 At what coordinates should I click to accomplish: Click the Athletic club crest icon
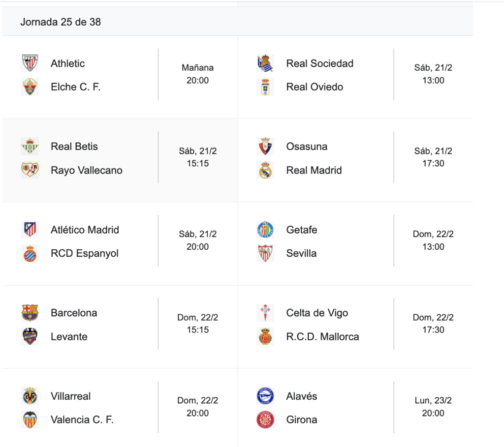[30, 63]
